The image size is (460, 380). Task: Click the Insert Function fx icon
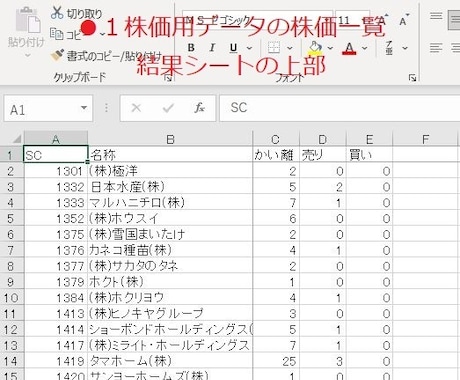(199, 108)
